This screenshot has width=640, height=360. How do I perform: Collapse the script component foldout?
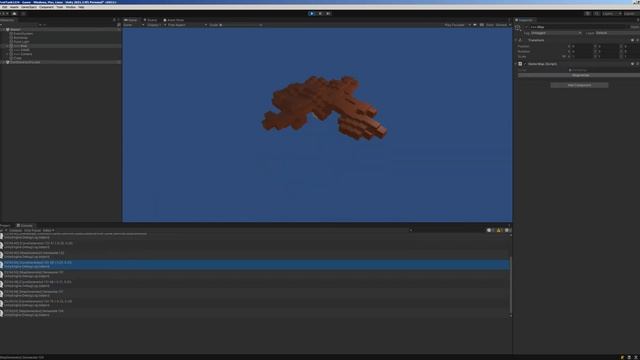click(x=516, y=64)
